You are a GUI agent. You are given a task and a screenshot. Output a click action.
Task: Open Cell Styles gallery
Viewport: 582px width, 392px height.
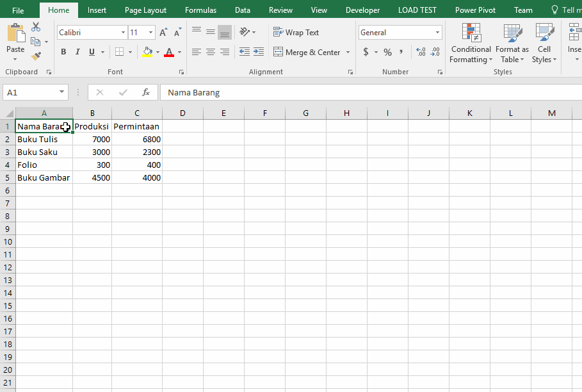click(x=544, y=43)
